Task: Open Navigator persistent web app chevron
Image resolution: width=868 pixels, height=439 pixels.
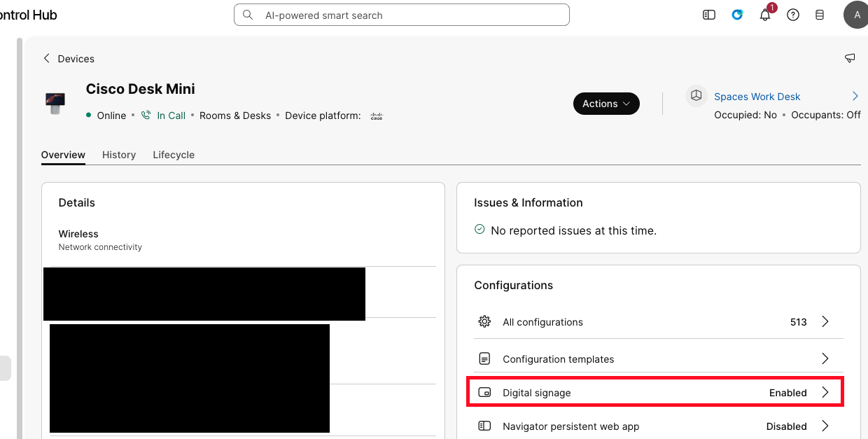Action: 825,426
